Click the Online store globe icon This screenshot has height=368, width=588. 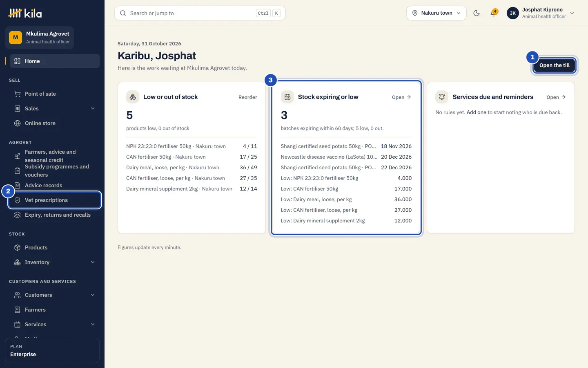point(17,123)
